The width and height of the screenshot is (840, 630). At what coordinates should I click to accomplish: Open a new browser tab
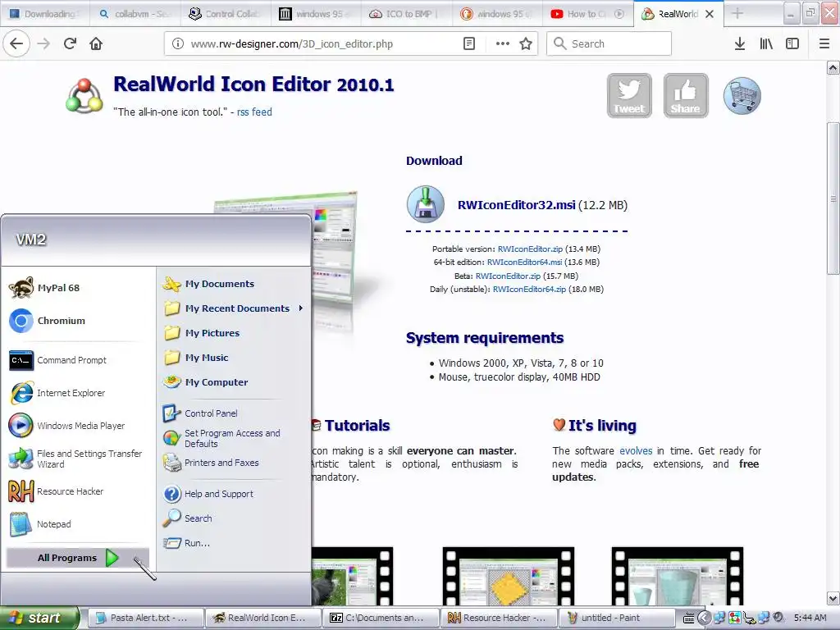[x=737, y=14]
